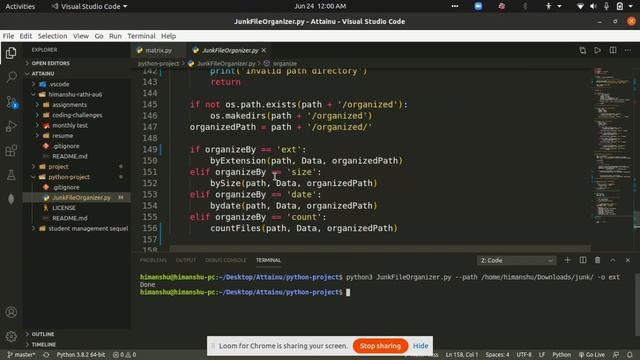Hide the Loom sharing banner

click(x=420, y=346)
